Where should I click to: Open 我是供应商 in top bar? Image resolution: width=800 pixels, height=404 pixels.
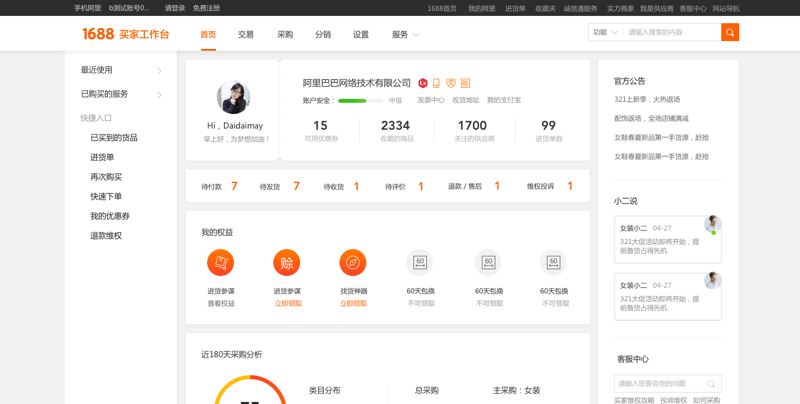pos(657,8)
